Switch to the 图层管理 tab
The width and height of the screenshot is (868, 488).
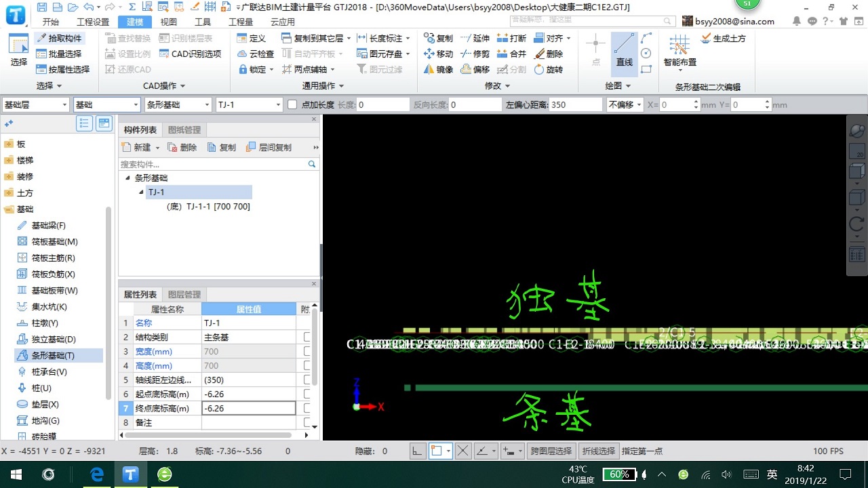pyautogui.click(x=184, y=295)
